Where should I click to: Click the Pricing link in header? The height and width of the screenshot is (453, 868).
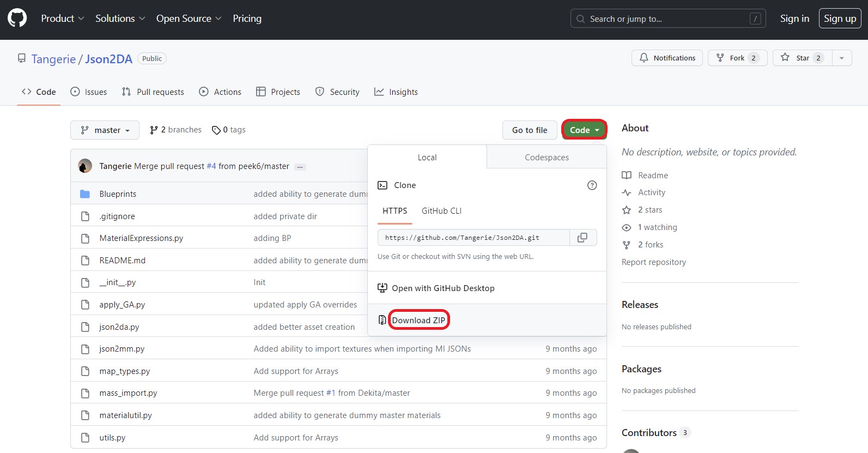click(x=247, y=19)
